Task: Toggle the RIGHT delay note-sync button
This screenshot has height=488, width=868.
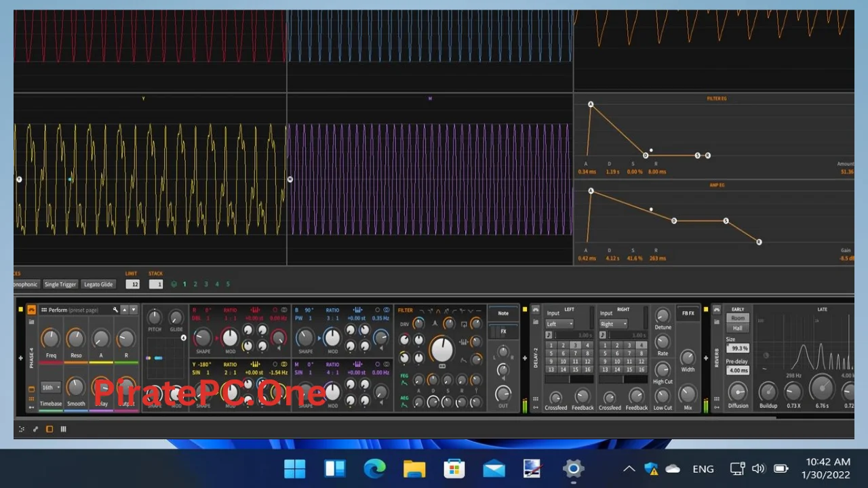Action: [603, 335]
